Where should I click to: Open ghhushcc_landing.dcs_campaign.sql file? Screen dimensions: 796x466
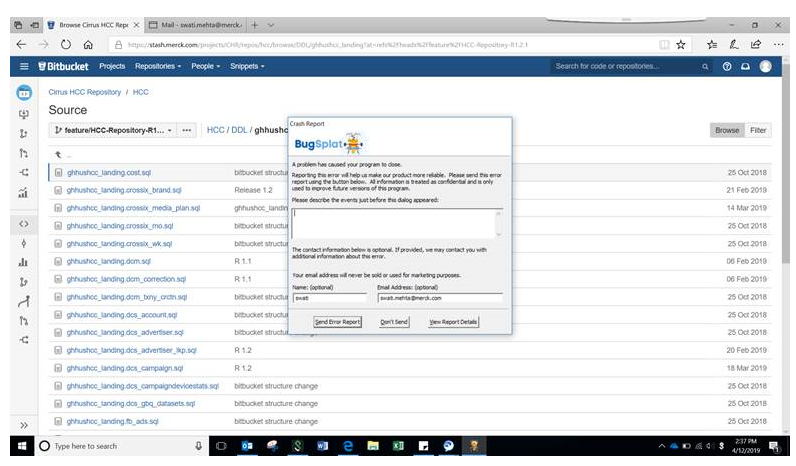pyautogui.click(x=125, y=368)
